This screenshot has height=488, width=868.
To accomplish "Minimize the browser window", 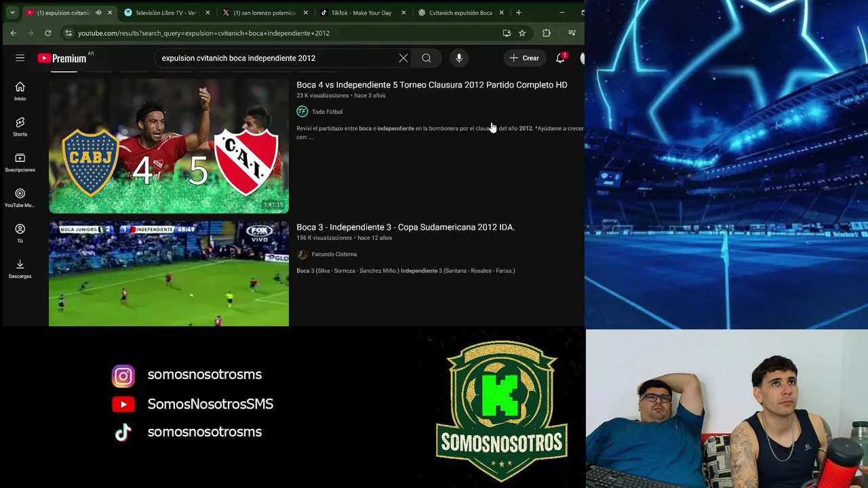I will click(x=562, y=12).
